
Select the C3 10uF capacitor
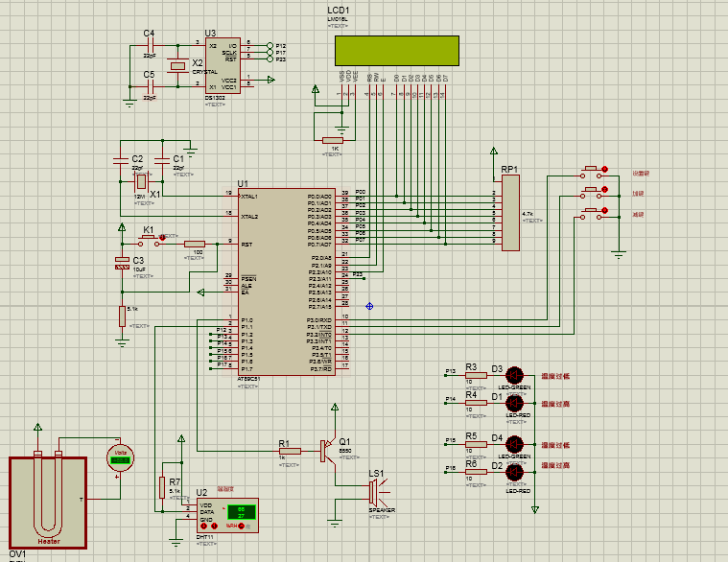click(122, 263)
